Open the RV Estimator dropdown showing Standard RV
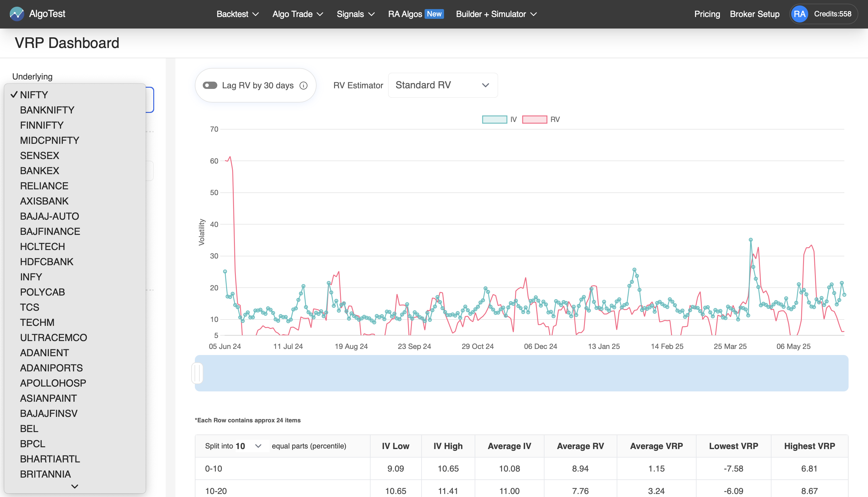This screenshot has width=868, height=497. tap(442, 85)
